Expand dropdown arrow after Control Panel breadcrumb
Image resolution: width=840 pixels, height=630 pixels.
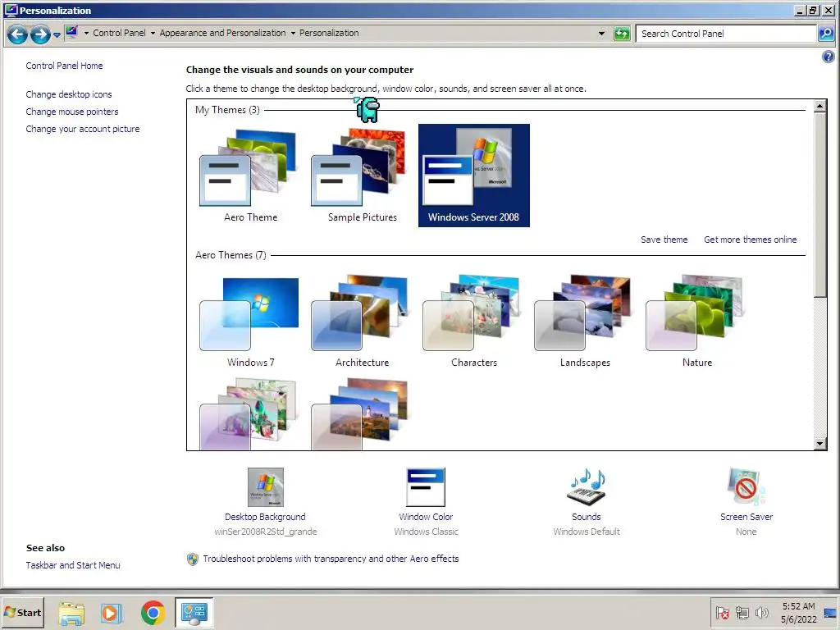pos(153,33)
